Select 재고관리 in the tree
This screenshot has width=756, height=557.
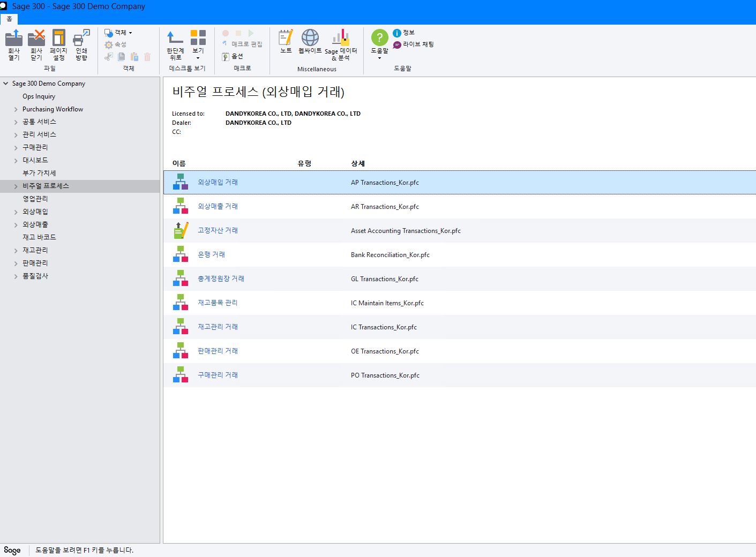[x=35, y=250]
